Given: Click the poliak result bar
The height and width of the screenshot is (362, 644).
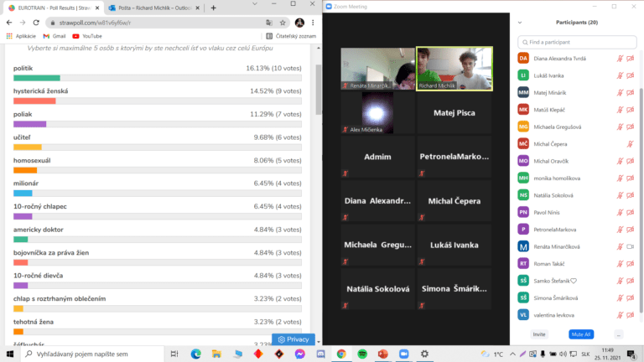Looking at the screenshot, I should [158, 124].
